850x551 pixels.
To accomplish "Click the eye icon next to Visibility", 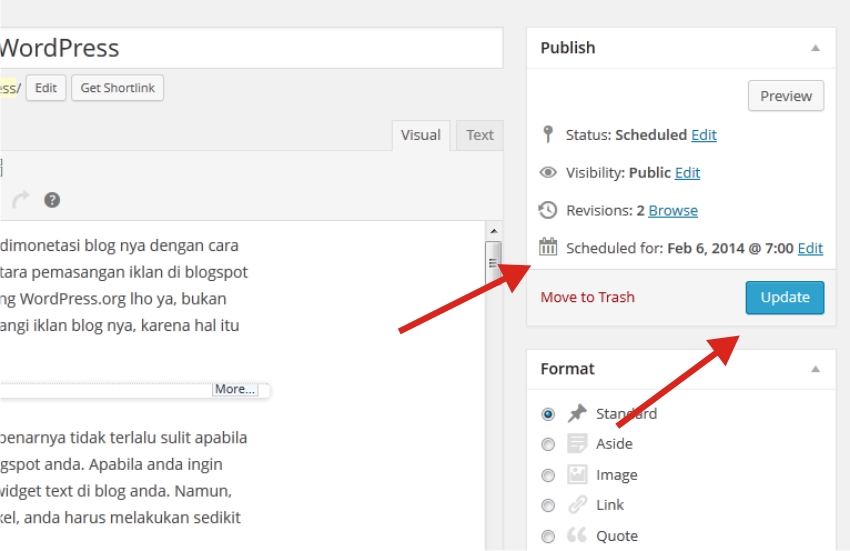I will pos(548,172).
